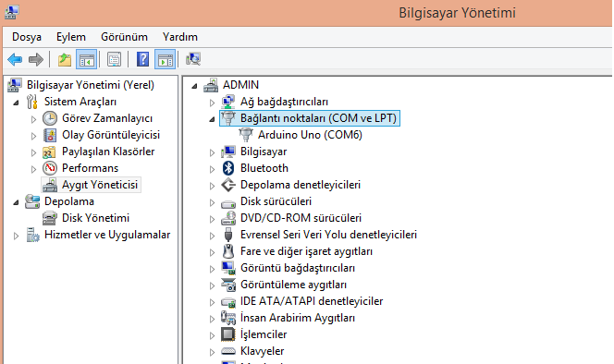Click the Bilgisayar Yönetimi title bar icon
This screenshot has width=614, height=364.
(x=11, y=12)
